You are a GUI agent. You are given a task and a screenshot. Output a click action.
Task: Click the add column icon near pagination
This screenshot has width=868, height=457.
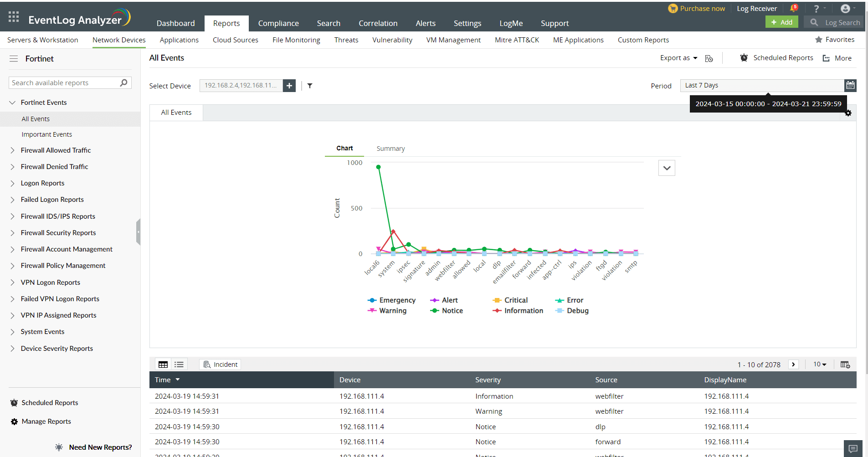pyautogui.click(x=845, y=364)
